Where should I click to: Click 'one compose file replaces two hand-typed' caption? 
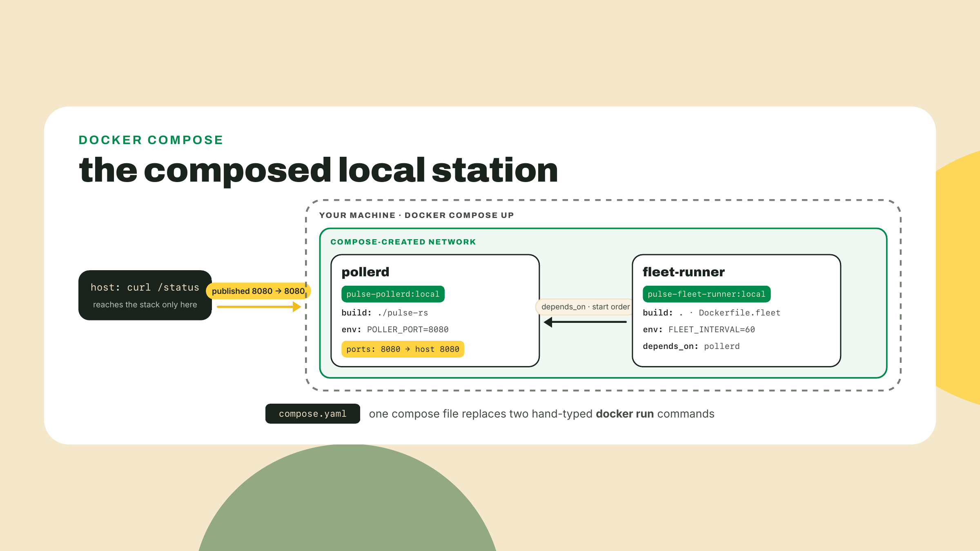tap(481, 414)
